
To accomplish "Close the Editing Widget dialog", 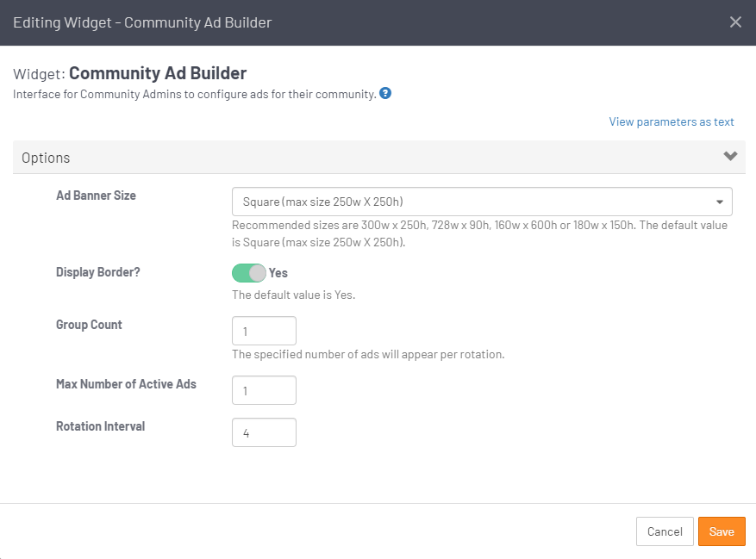I will pyautogui.click(x=735, y=22).
